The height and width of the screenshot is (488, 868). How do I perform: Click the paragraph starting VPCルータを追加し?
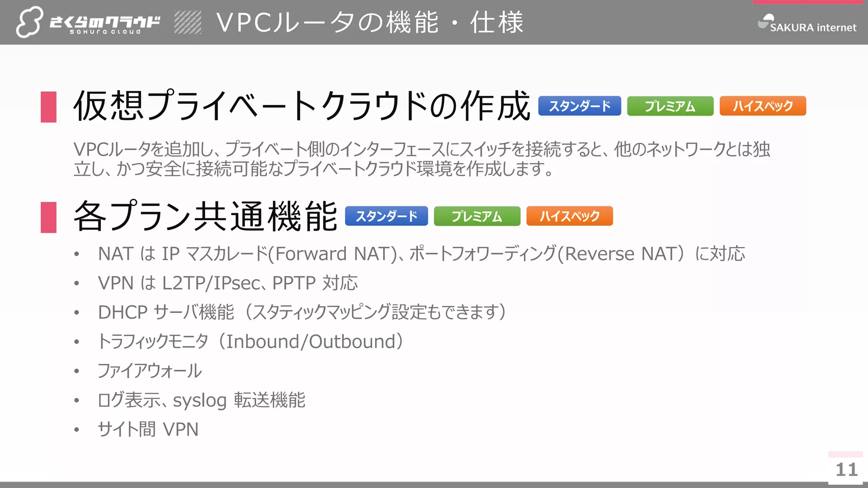pos(422,159)
